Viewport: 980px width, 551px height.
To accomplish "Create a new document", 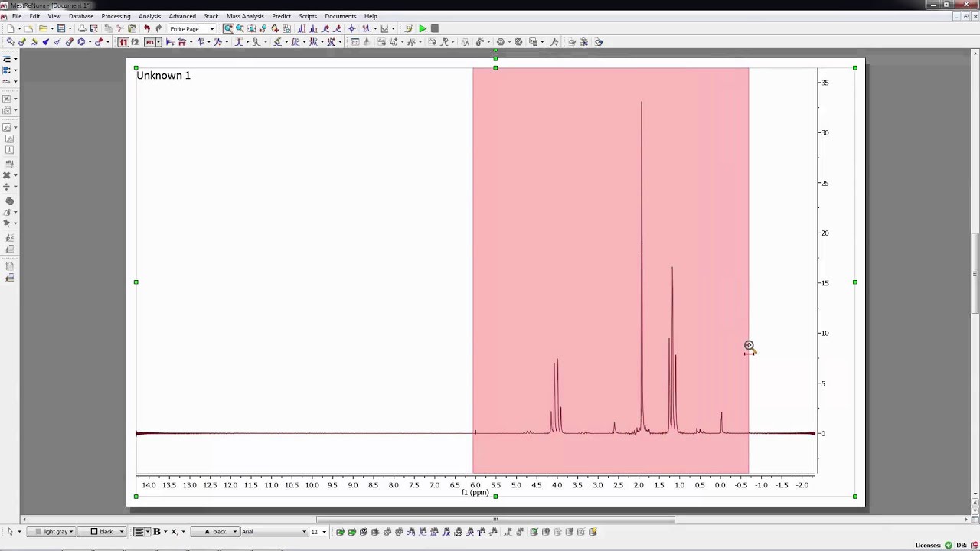I will (x=10, y=29).
